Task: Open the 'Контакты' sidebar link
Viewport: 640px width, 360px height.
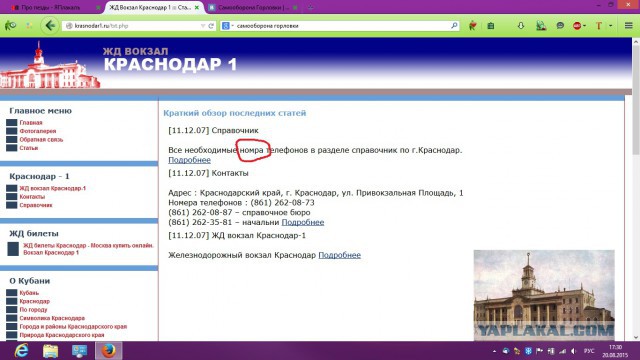Action: pyautogui.click(x=32, y=197)
